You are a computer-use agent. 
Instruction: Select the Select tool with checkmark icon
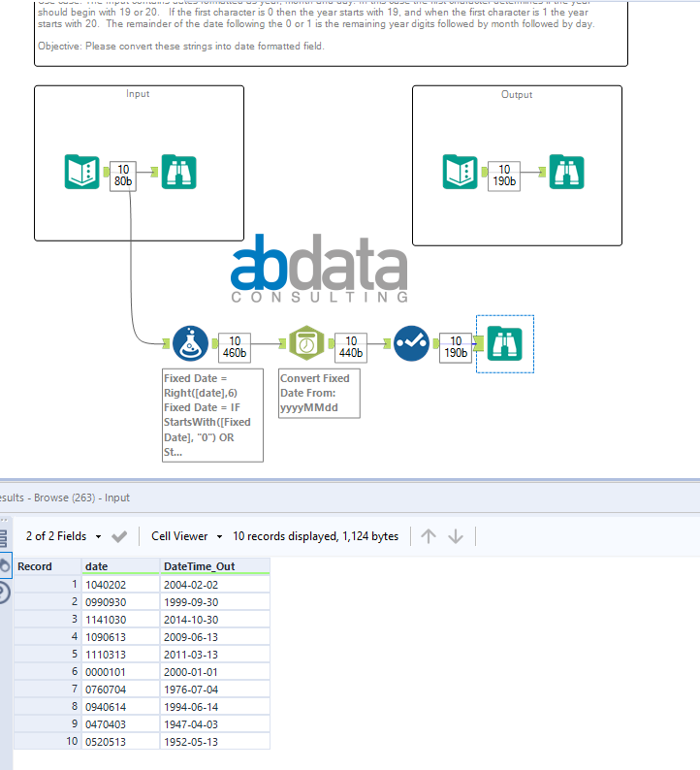click(411, 343)
